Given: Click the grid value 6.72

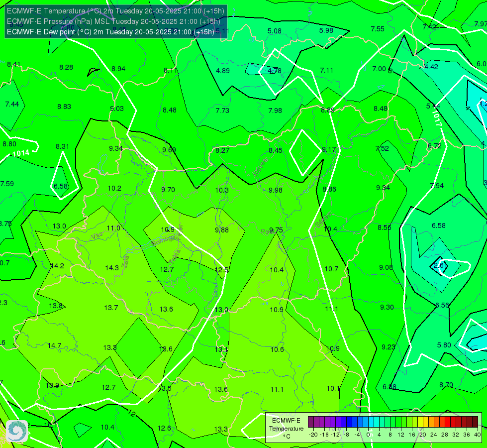Looking at the screenshot, I should 434,146.
